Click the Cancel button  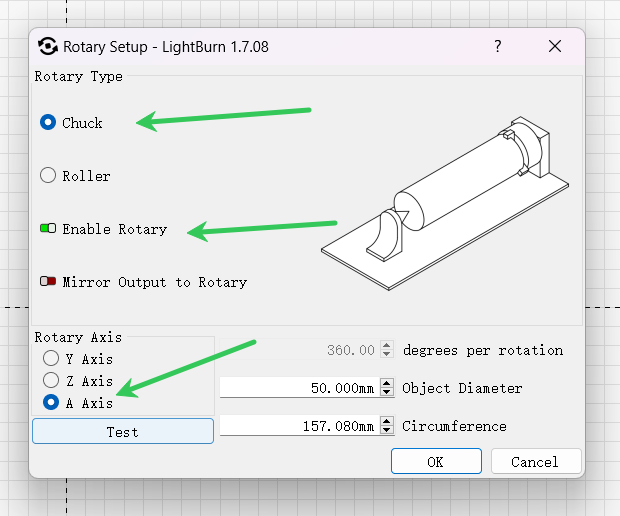tap(536, 461)
